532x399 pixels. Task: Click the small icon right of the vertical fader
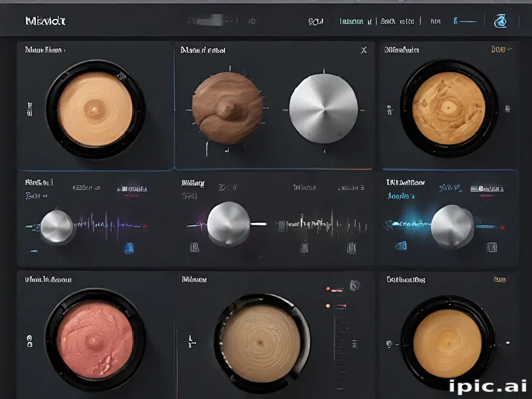(x=354, y=344)
